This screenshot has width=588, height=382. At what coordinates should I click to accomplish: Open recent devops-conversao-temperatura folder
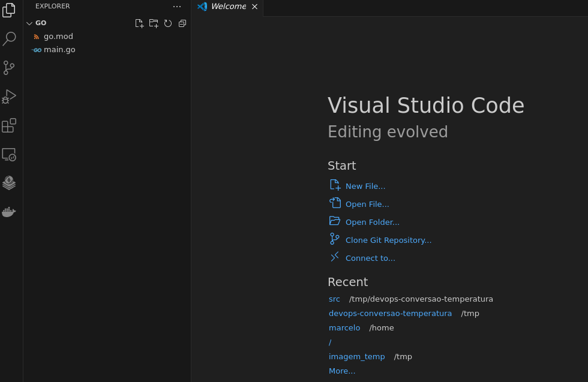[390, 313]
